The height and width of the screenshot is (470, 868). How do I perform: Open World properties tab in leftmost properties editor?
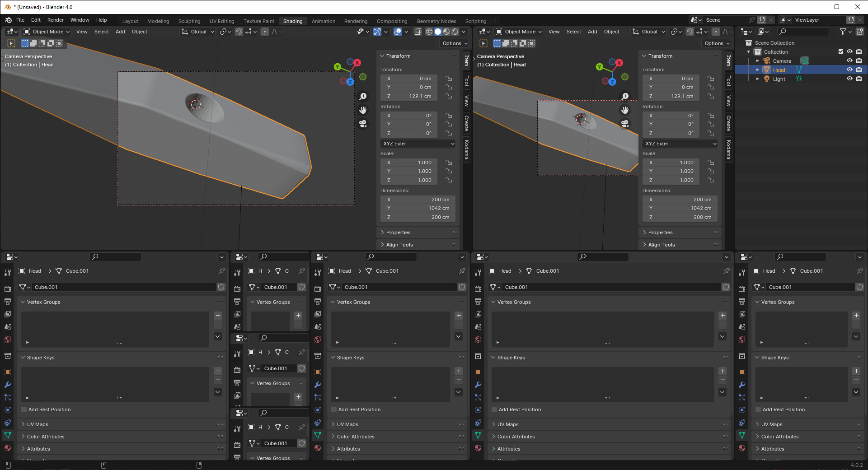(8, 340)
